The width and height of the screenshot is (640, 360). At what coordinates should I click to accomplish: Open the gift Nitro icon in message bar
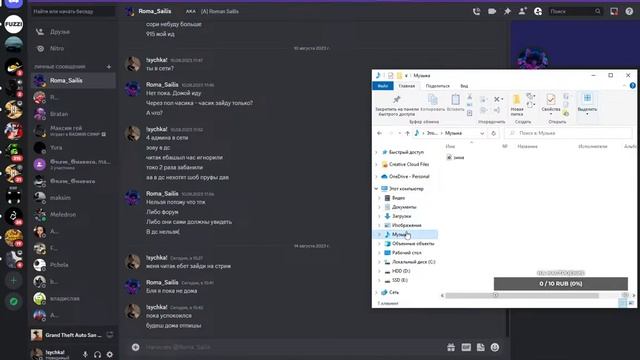(451, 347)
